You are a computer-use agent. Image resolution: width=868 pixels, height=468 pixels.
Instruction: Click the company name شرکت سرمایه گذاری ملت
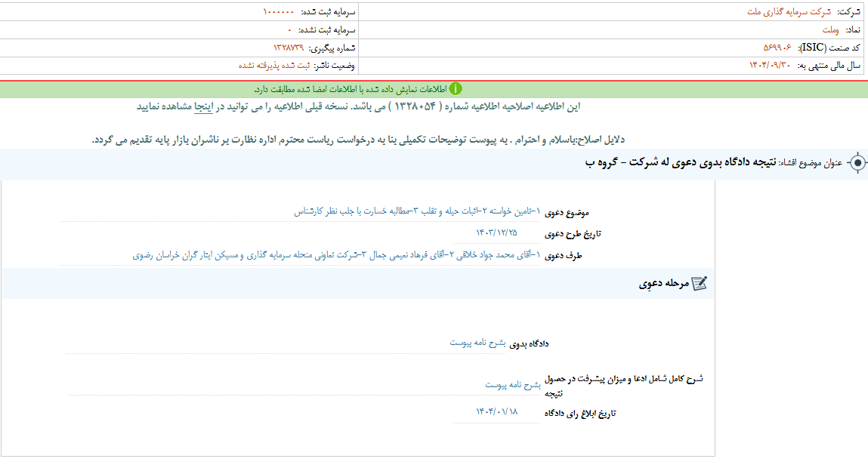point(789,11)
